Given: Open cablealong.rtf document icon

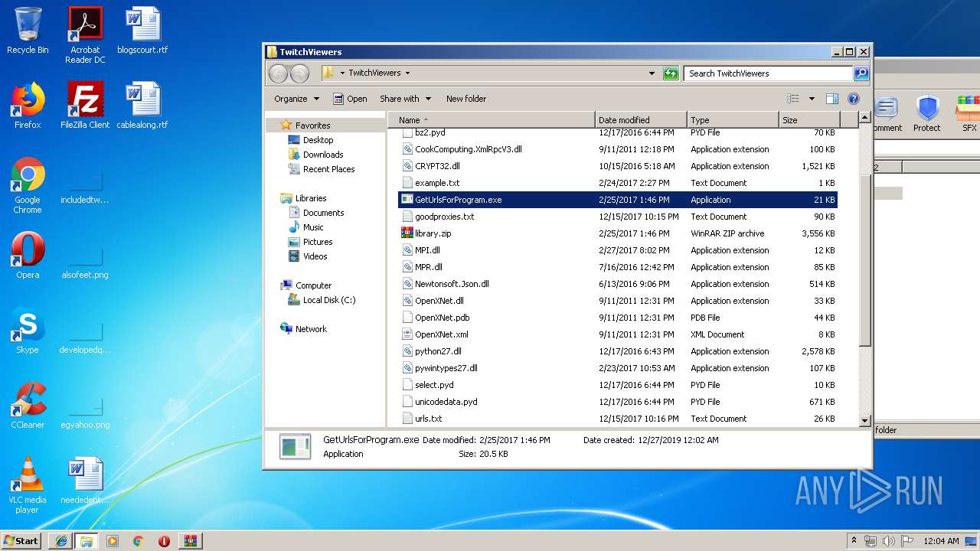Looking at the screenshot, I should click(x=142, y=106).
